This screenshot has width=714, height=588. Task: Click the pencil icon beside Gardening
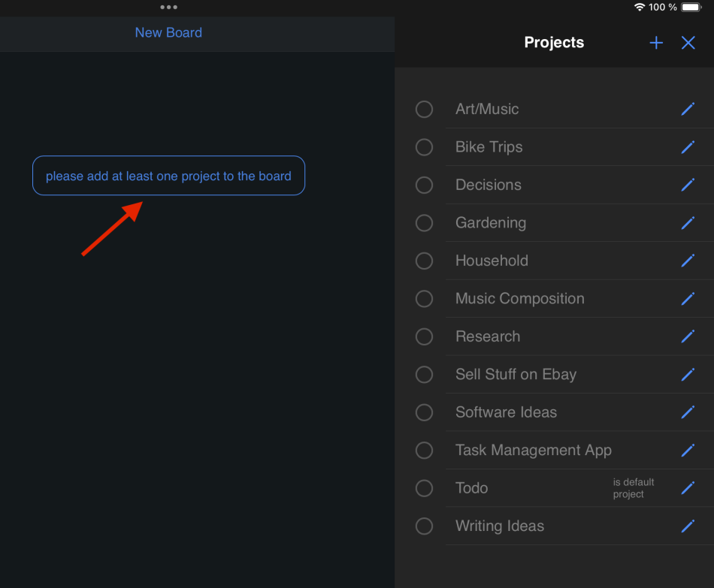[x=688, y=223]
